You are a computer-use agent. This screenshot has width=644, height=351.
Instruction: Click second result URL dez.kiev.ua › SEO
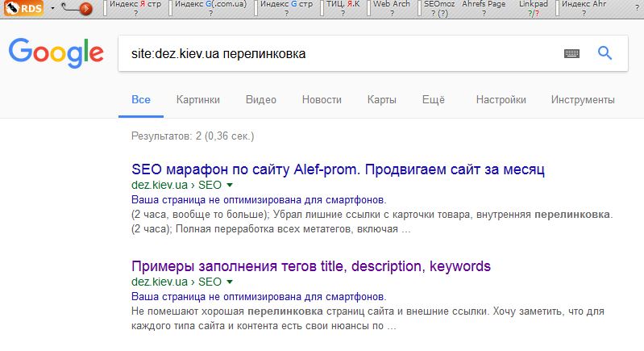pyautogui.click(x=177, y=282)
